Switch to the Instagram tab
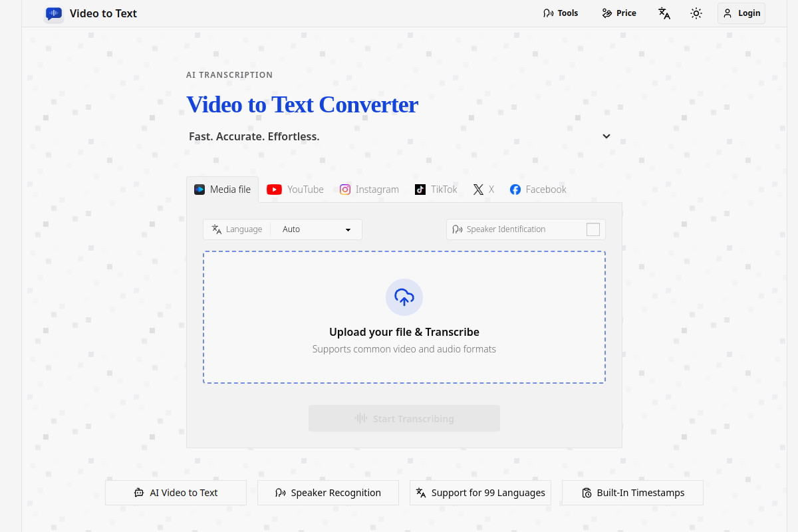The image size is (798, 532). click(369, 190)
